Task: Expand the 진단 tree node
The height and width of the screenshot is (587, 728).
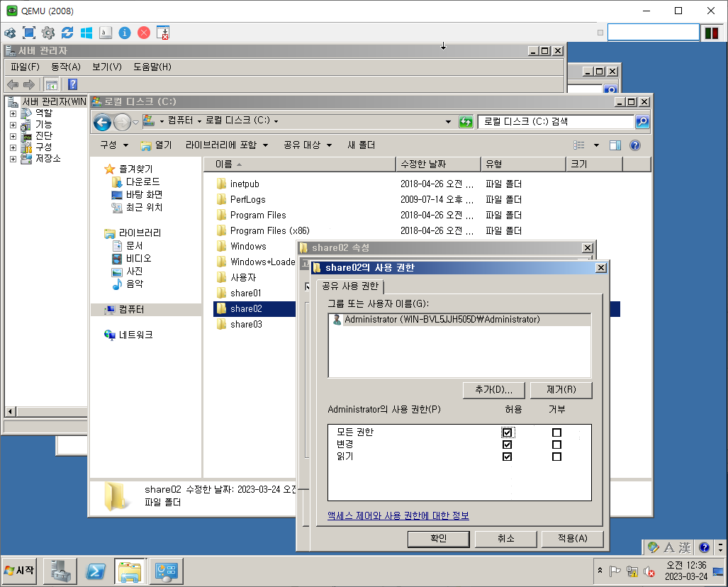Action: tap(13, 136)
